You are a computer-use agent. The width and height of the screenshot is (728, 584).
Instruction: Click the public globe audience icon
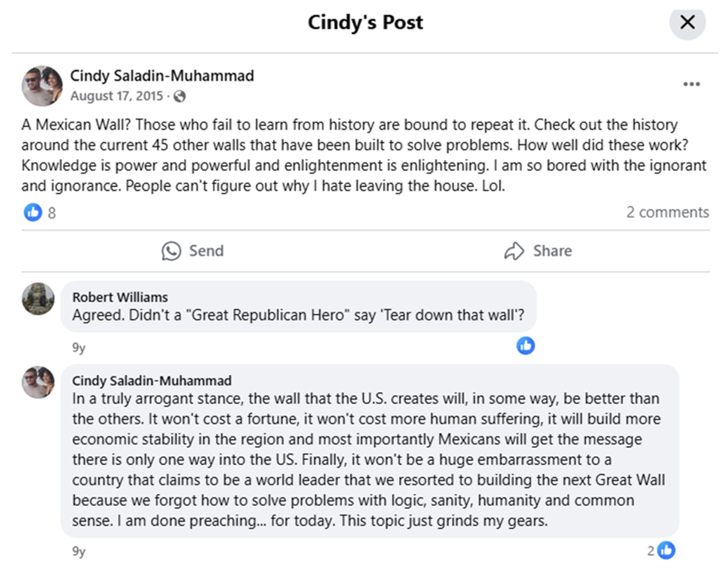tap(180, 97)
